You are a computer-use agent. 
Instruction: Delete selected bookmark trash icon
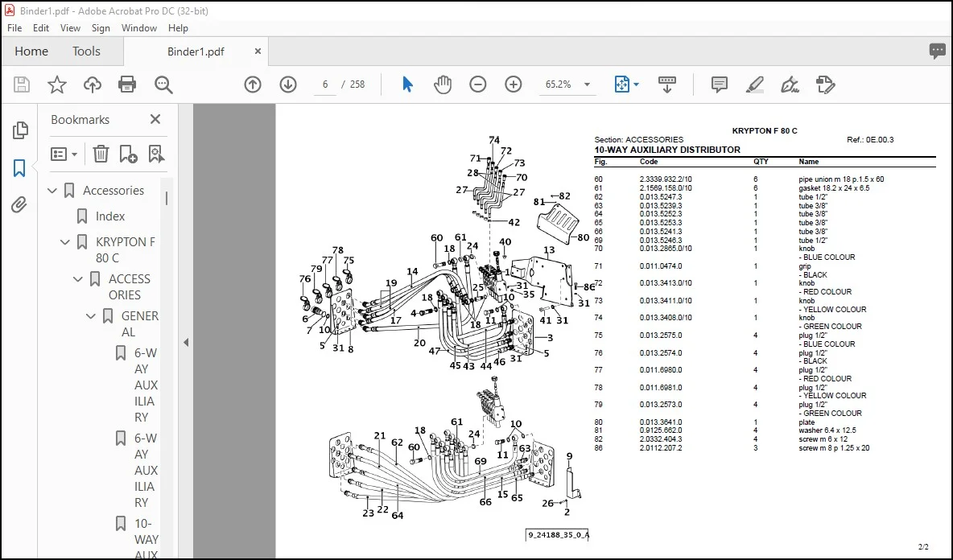(x=101, y=154)
